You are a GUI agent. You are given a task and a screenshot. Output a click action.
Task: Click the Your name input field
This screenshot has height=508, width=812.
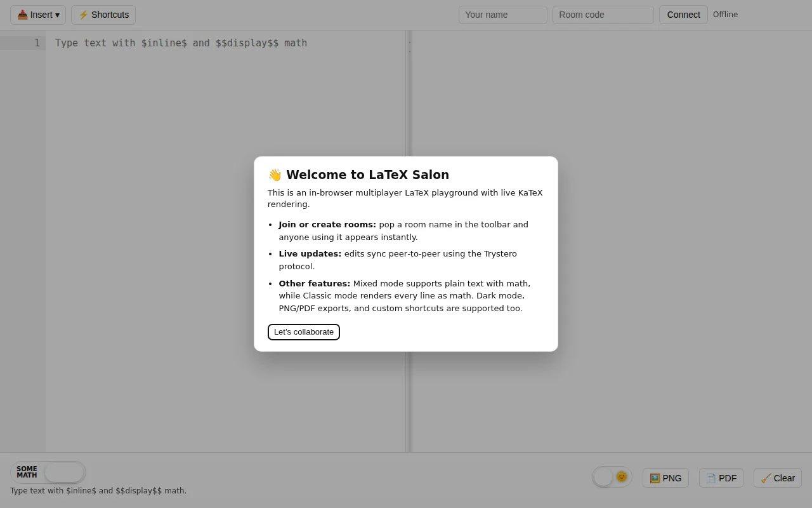[x=503, y=15]
